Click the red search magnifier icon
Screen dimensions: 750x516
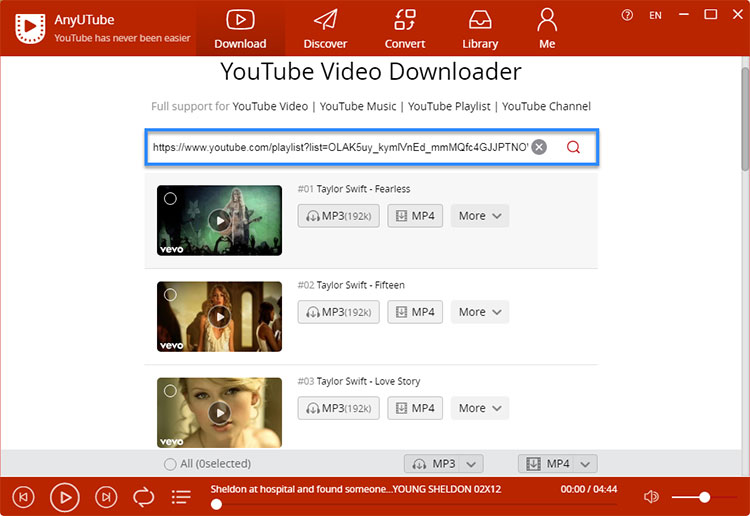573,147
